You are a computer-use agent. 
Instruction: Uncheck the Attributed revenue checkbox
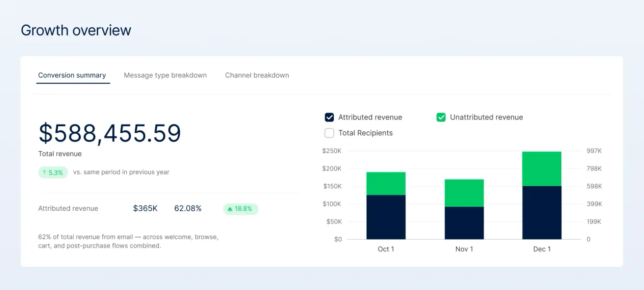[x=329, y=117]
